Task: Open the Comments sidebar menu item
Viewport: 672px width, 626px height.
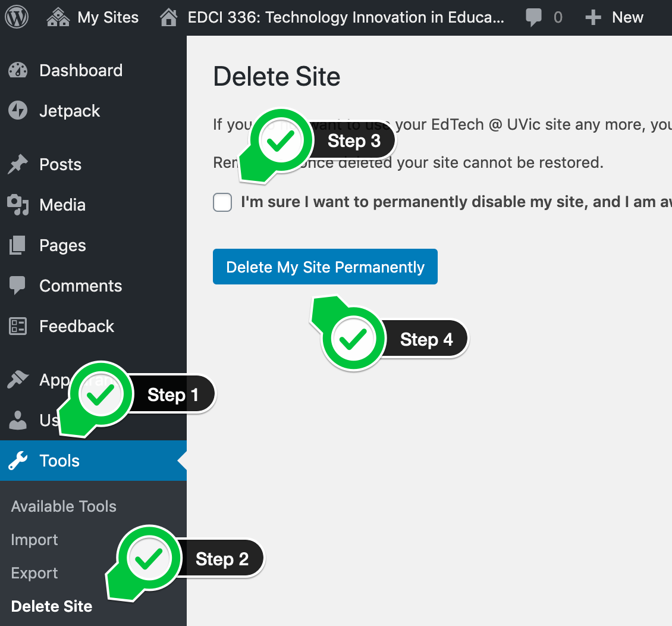Action: [80, 286]
